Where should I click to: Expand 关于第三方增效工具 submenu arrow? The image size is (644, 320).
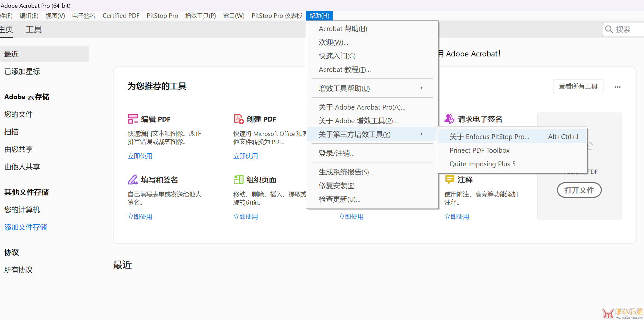pos(421,134)
